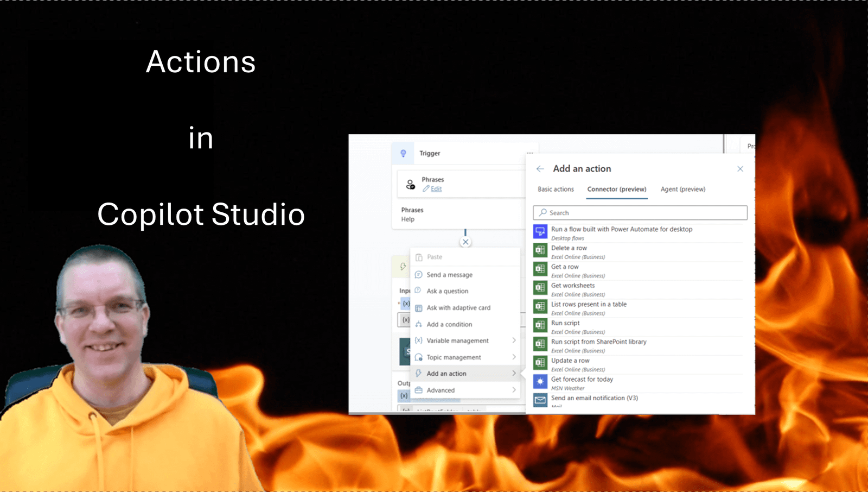868x492 pixels.
Task: Choose Run a flow built with Power Automate
Action: [x=622, y=230]
